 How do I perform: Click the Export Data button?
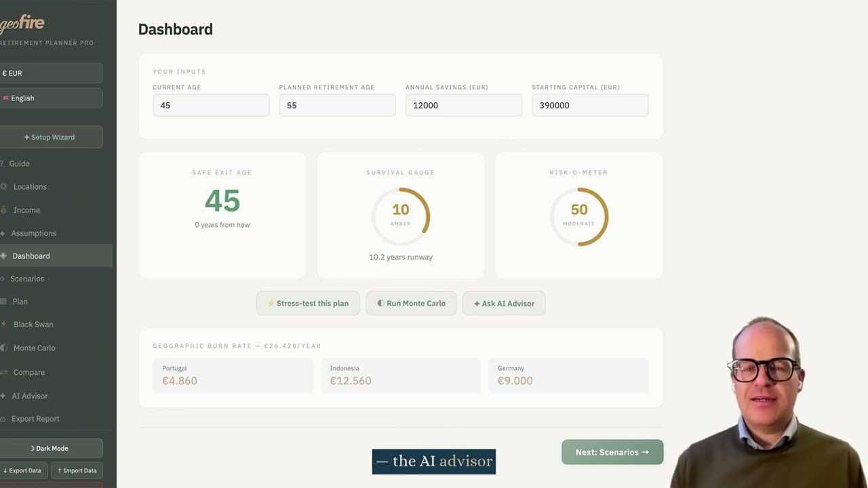coord(23,470)
